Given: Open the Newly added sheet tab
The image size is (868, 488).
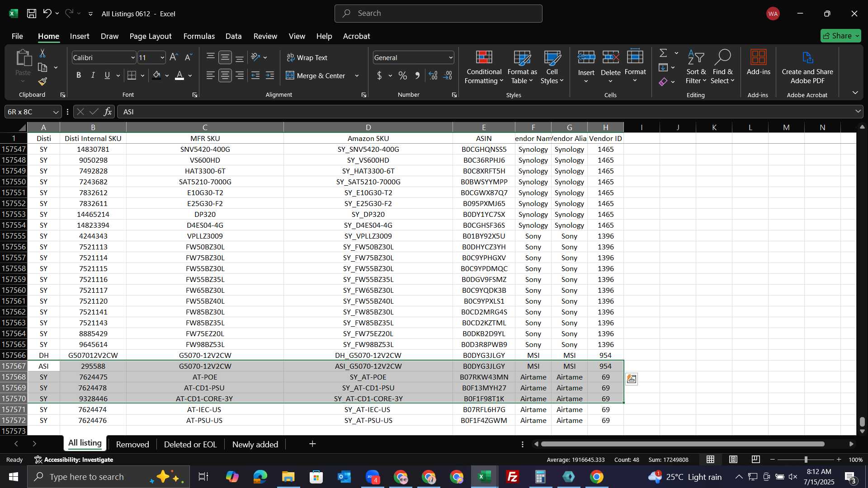Looking at the screenshot, I should pyautogui.click(x=255, y=444).
